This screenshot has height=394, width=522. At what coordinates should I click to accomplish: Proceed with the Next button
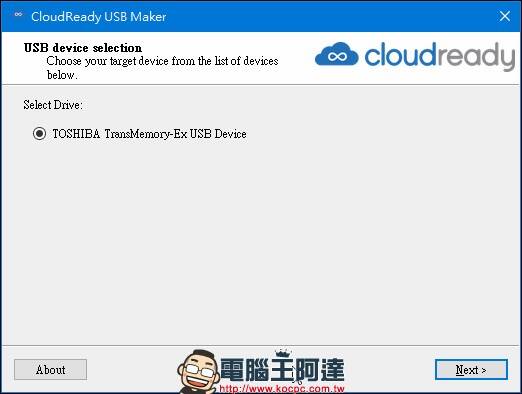pyautogui.click(x=471, y=370)
